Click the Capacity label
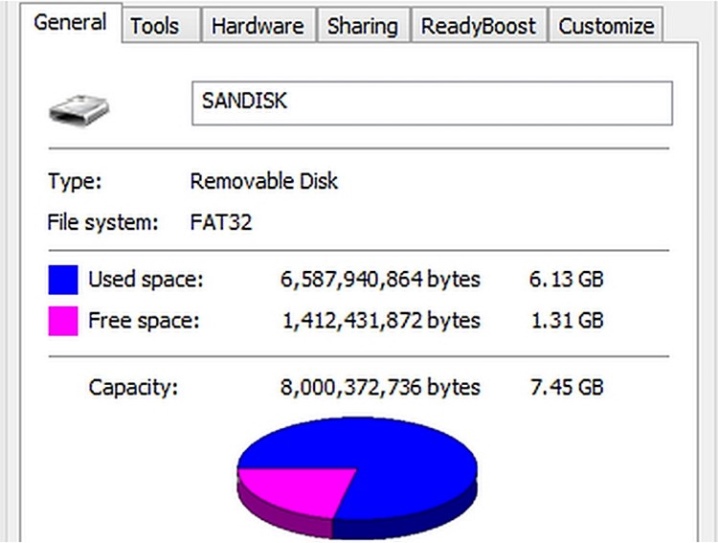The width and height of the screenshot is (718, 543). click(133, 388)
